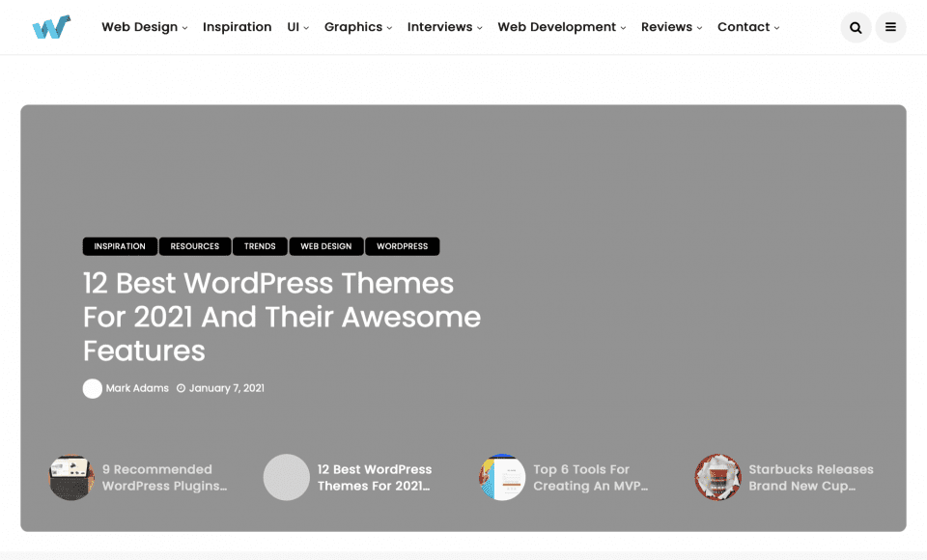Viewport: 927px width, 560px height.
Task: Click the clock icon beside the publish date
Action: 180,388
